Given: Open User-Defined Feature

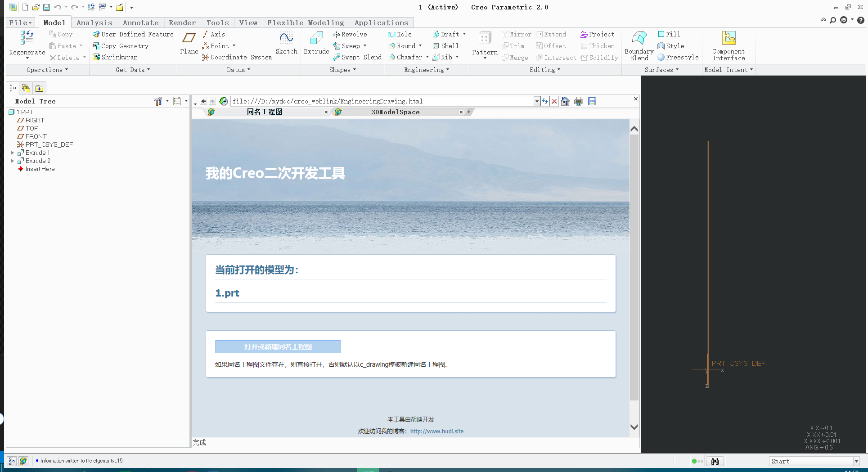Looking at the screenshot, I should (133, 34).
